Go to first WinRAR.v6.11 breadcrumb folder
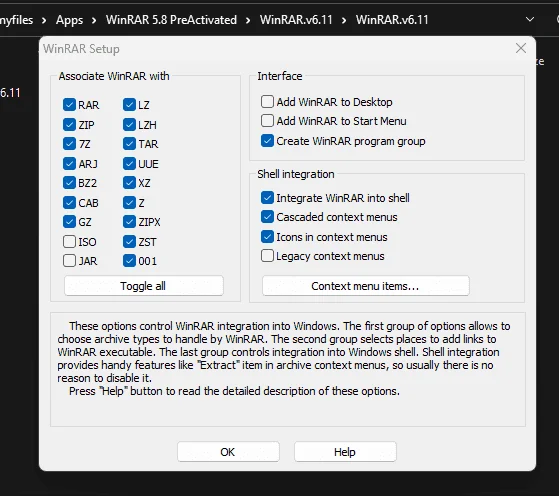The height and width of the screenshot is (496, 559). point(296,20)
